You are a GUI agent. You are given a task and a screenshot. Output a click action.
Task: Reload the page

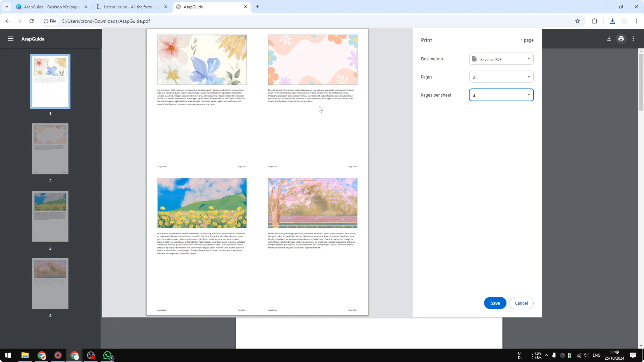(x=31, y=21)
